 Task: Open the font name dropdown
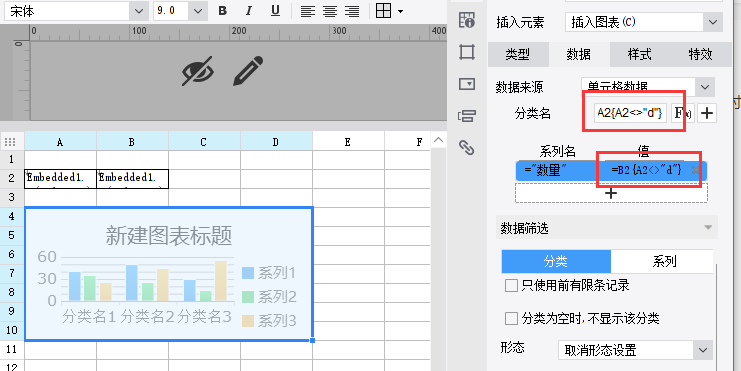tap(138, 11)
